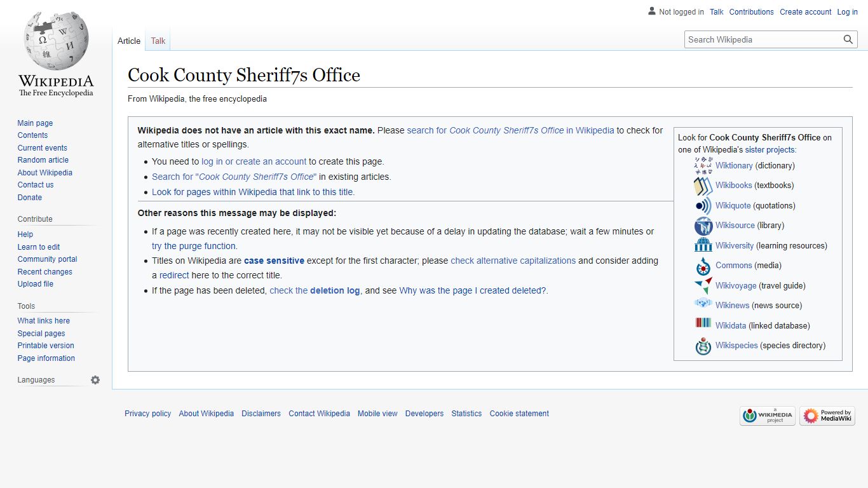Open case sensitive link
Screen dimensions: 868x488
[x=274, y=261]
